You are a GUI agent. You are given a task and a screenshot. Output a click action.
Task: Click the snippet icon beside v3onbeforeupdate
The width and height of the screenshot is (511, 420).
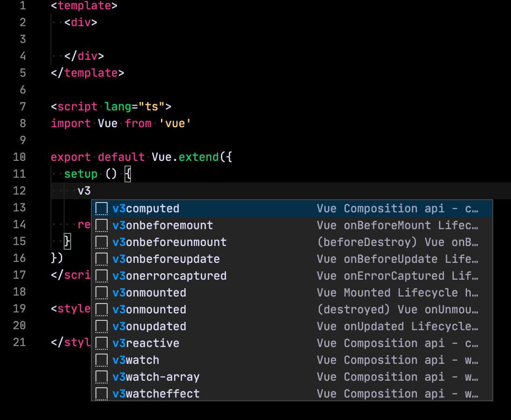(x=102, y=259)
